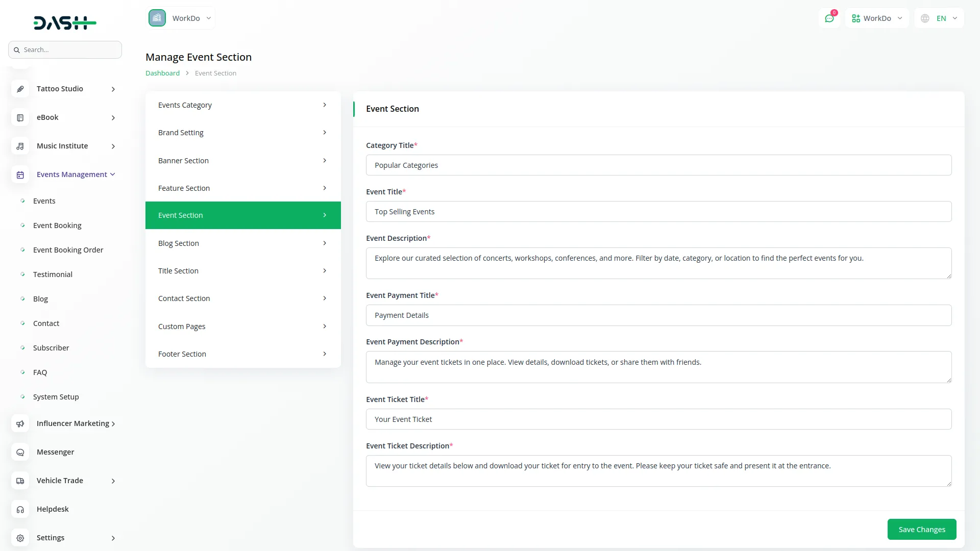The image size is (980, 551).
Task: Go to the Dashboard breadcrumb link
Action: 162,73
